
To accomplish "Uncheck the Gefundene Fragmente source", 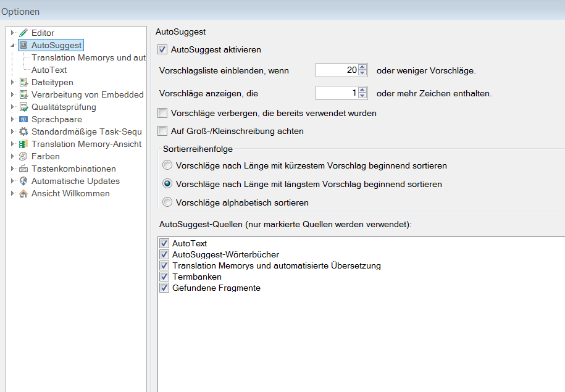I will coord(164,288).
